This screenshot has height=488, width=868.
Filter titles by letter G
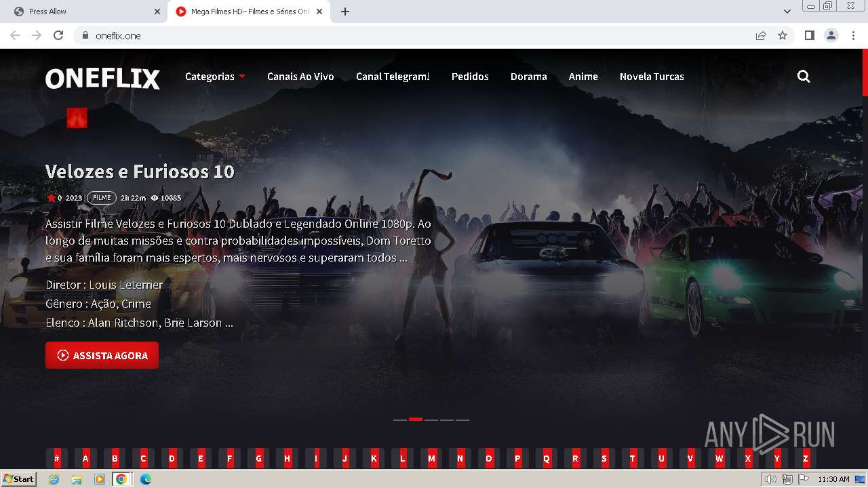point(258,458)
